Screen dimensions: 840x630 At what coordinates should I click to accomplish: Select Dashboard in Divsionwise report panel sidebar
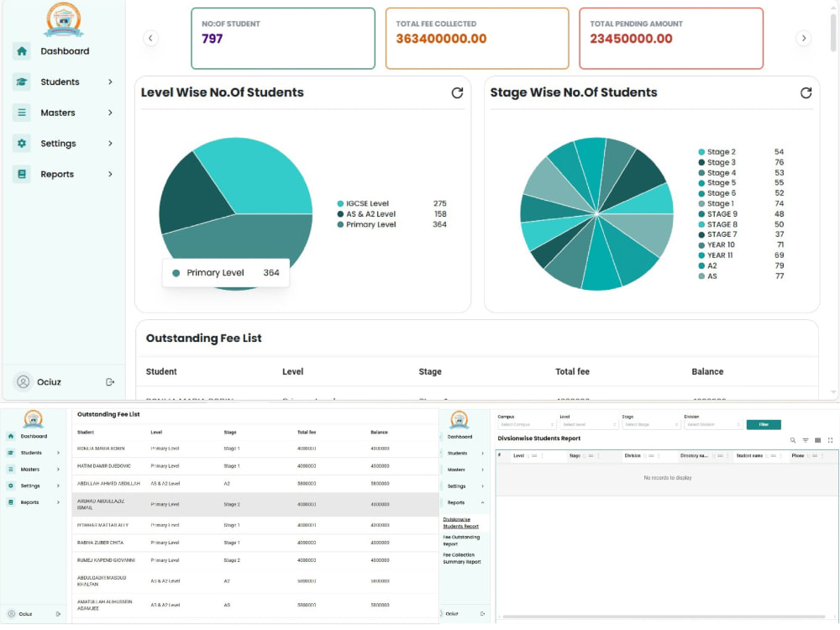[x=459, y=437]
